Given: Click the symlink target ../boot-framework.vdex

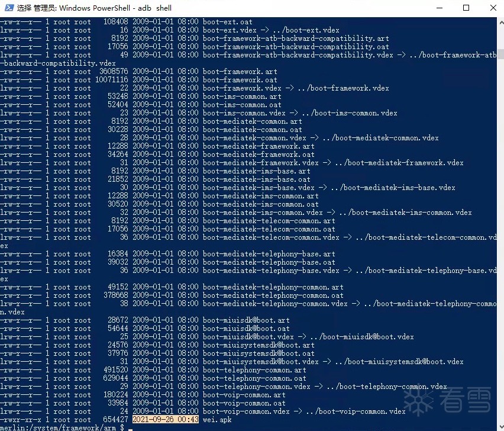Looking at the screenshot, I should pos(343,88).
